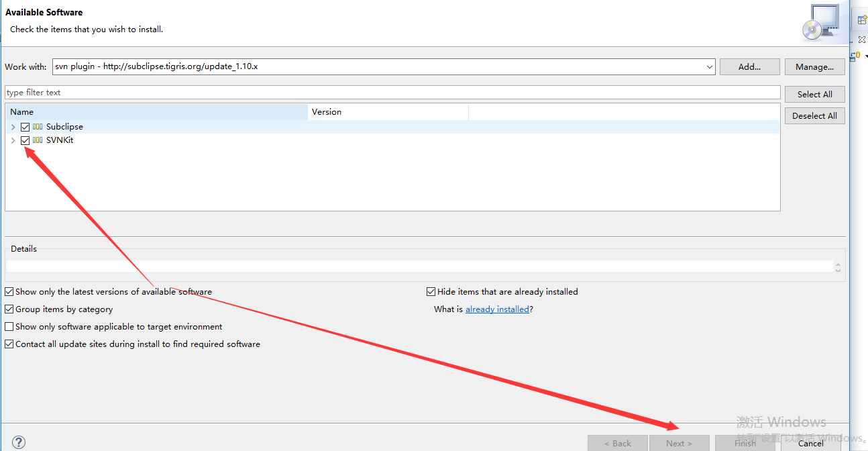Uncheck the Subclipse checkbox
This screenshot has width=868, height=451.
pos(25,127)
